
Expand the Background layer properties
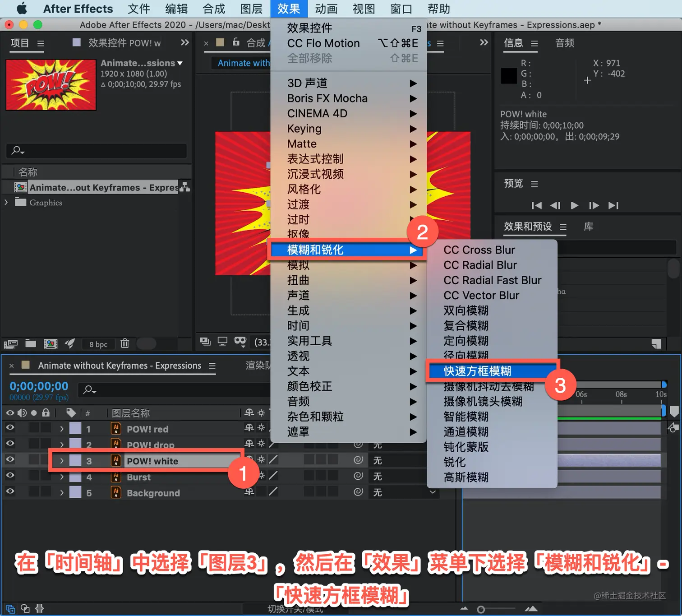[62, 493]
